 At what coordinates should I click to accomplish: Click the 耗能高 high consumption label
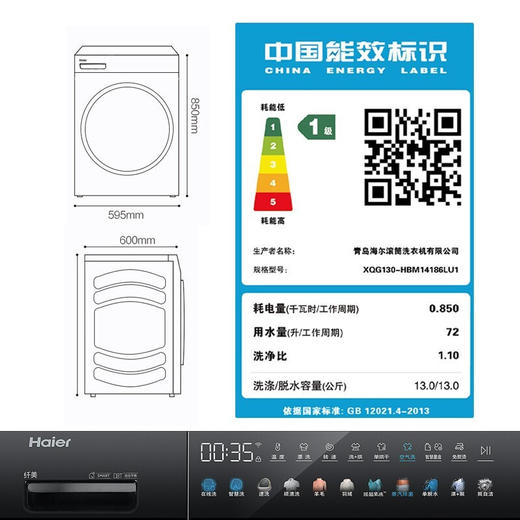pos(273,220)
